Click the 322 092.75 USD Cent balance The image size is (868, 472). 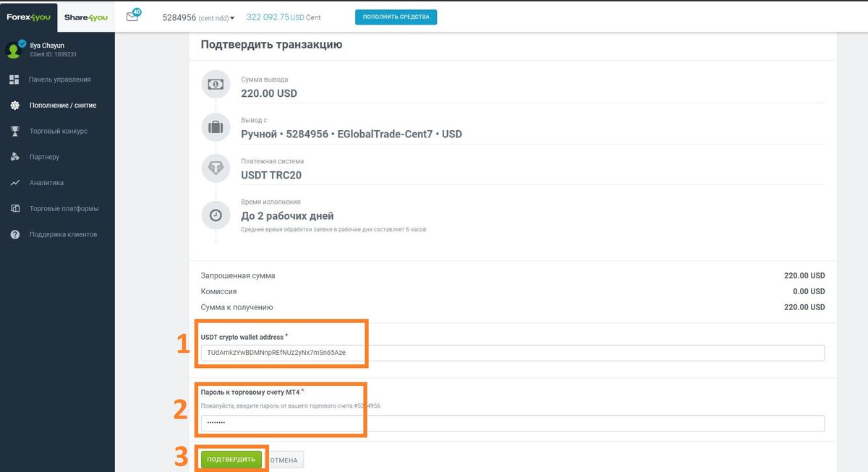pyautogui.click(x=284, y=17)
